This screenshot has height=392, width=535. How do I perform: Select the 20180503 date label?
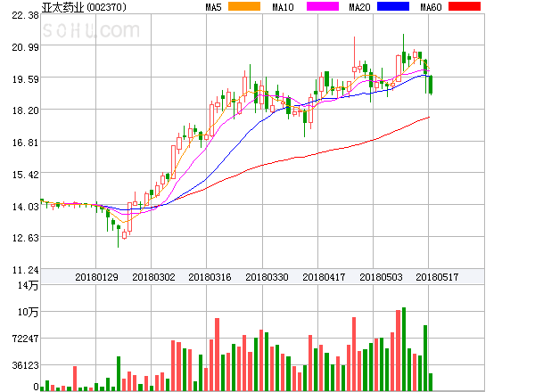tap(381, 277)
